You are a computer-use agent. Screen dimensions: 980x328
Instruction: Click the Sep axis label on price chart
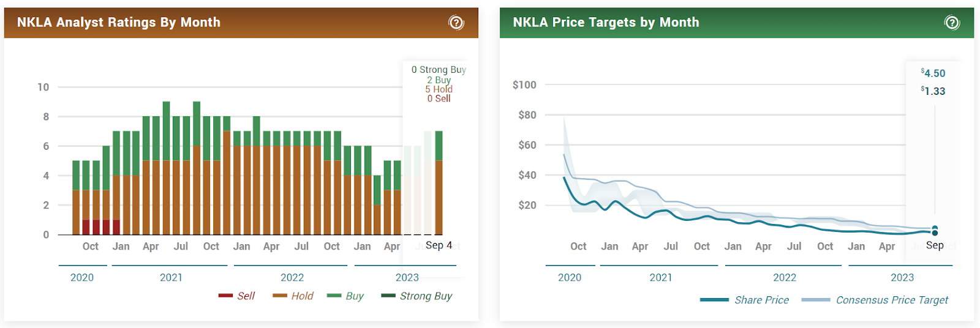tap(935, 245)
